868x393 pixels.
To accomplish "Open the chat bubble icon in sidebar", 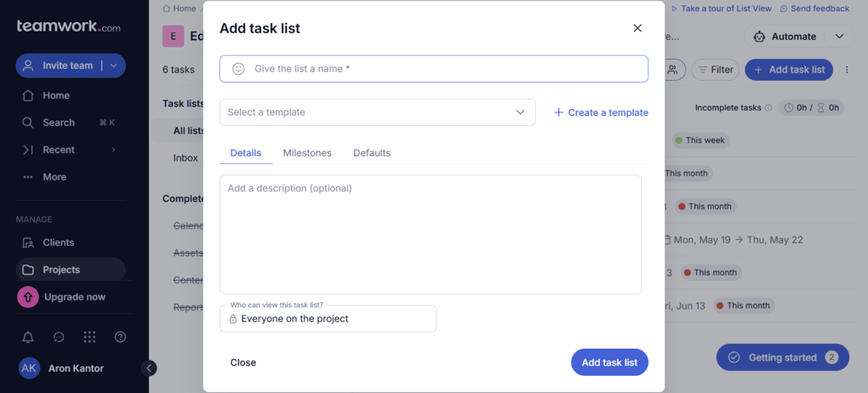I will [x=59, y=337].
